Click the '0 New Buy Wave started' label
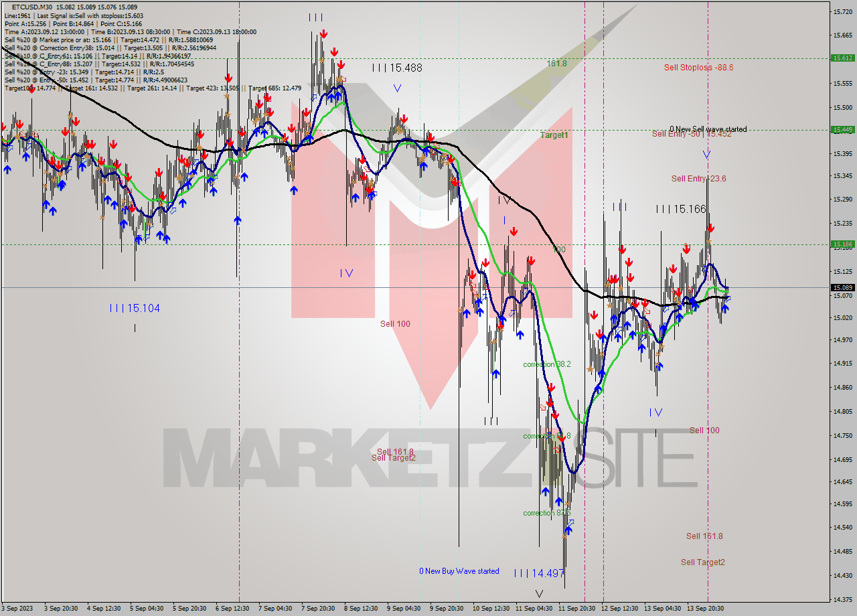 (x=459, y=571)
